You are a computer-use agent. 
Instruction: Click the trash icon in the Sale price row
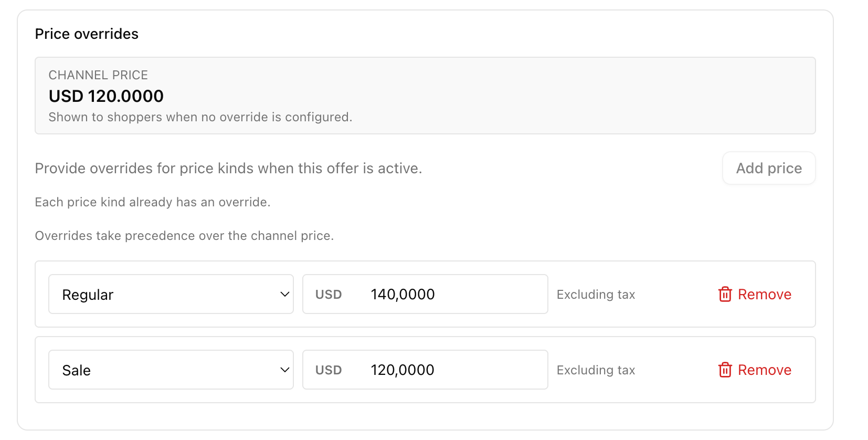pyautogui.click(x=725, y=370)
